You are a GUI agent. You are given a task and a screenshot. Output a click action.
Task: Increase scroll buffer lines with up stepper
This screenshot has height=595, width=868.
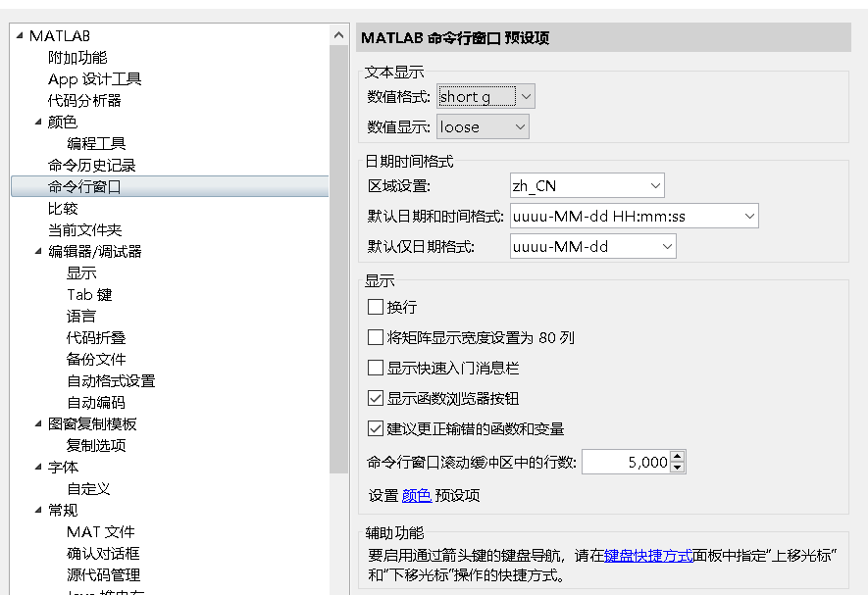click(680, 457)
